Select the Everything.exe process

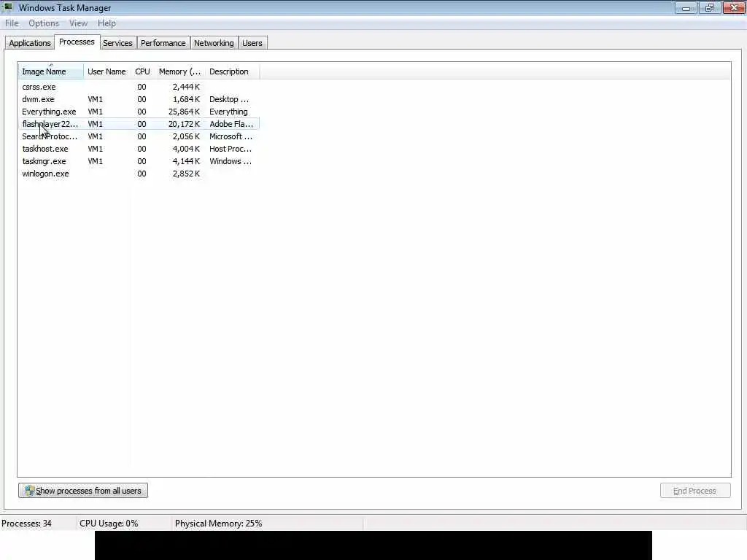coord(139,112)
